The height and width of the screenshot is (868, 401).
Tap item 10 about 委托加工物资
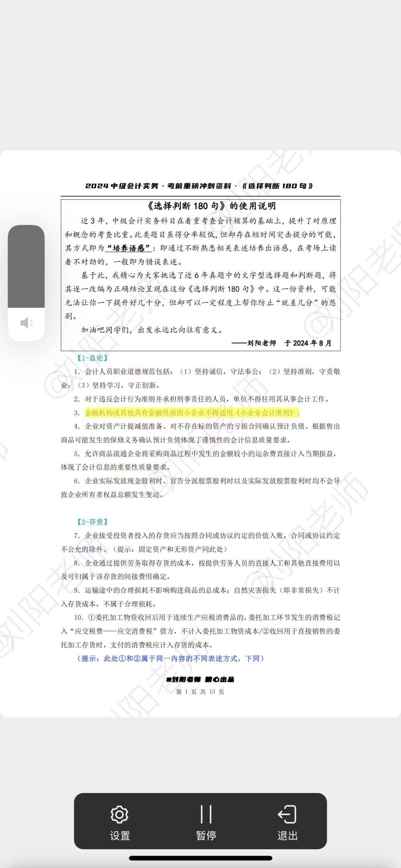[200, 631]
